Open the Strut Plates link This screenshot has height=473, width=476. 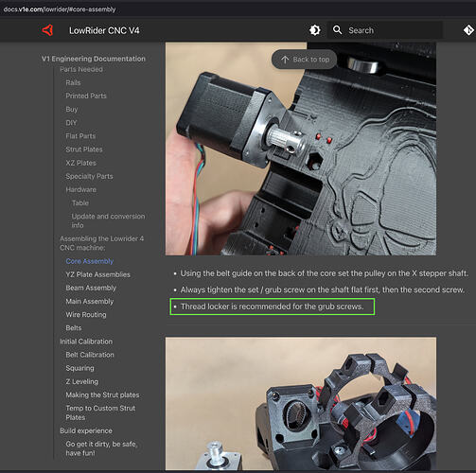[x=84, y=149]
